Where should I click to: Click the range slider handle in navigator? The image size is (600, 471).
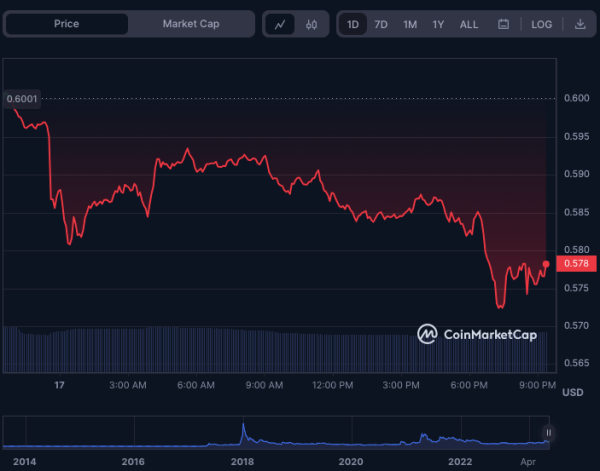[548, 433]
